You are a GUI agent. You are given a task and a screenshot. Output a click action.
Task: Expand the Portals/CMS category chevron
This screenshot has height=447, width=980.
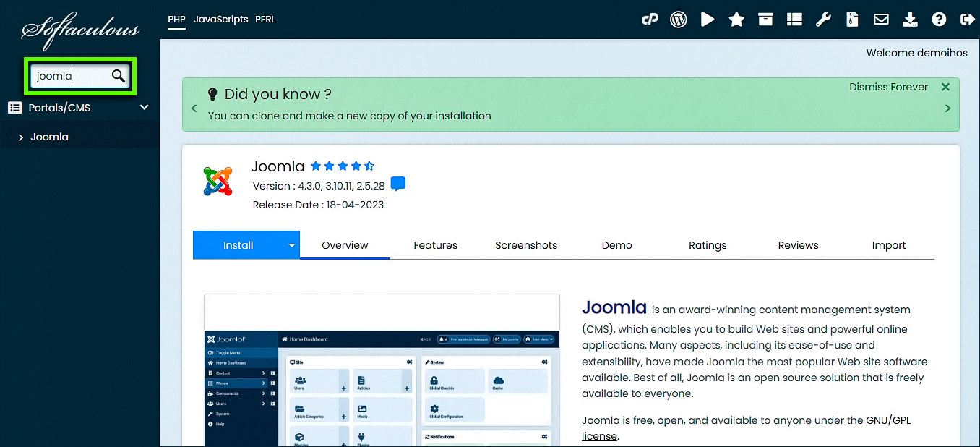tap(144, 107)
